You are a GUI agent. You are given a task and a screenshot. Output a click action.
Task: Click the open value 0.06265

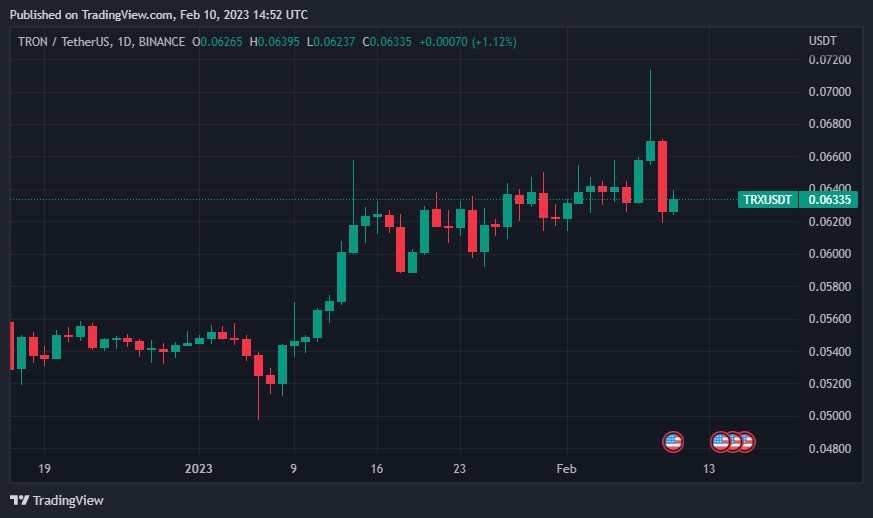(221, 42)
